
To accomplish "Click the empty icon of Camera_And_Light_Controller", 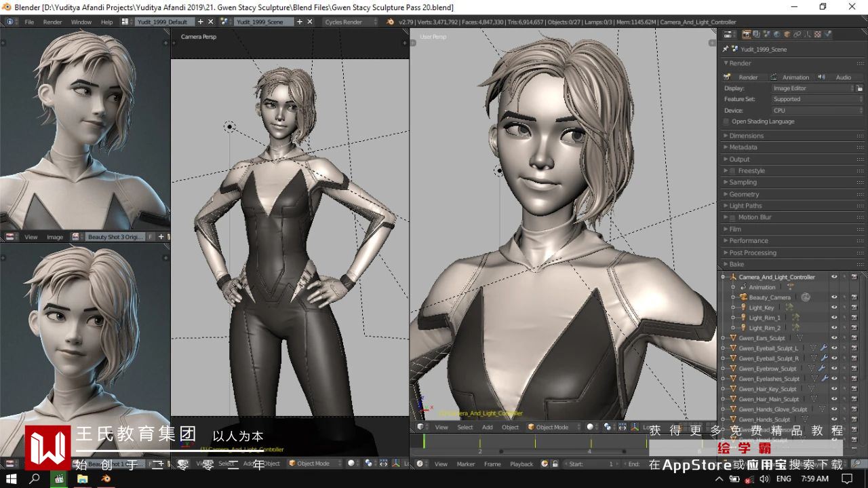I will (x=732, y=277).
